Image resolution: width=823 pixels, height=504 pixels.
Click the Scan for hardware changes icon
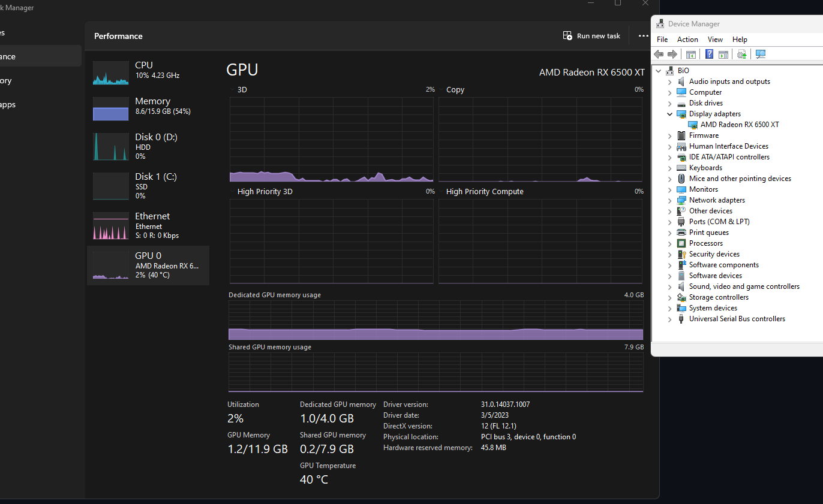761,54
